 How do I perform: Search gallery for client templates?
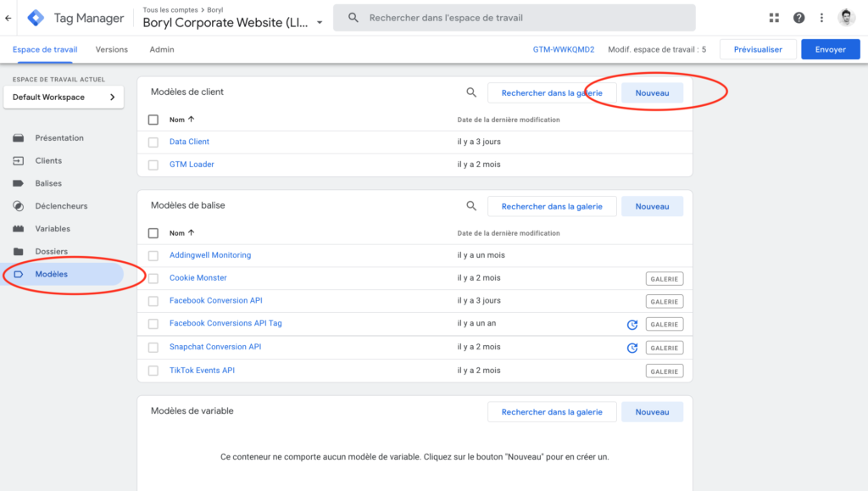pyautogui.click(x=552, y=93)
